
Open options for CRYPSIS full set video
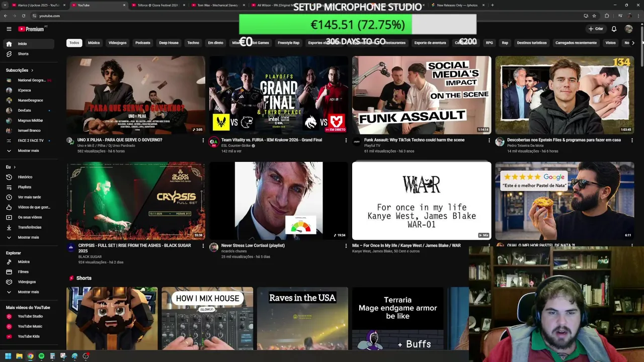[x=203, y=246]
